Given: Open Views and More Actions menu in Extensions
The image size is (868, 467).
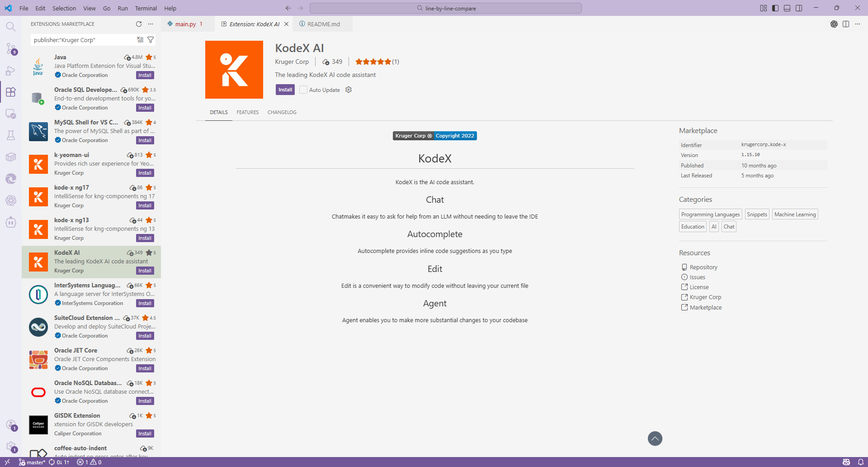Looking at the screenshot, I should 151,24.
